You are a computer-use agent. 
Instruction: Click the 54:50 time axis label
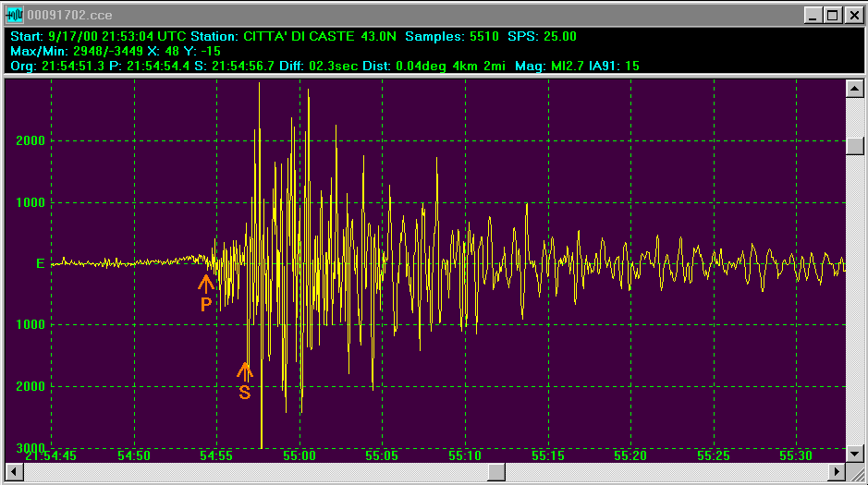pos(134,456)
